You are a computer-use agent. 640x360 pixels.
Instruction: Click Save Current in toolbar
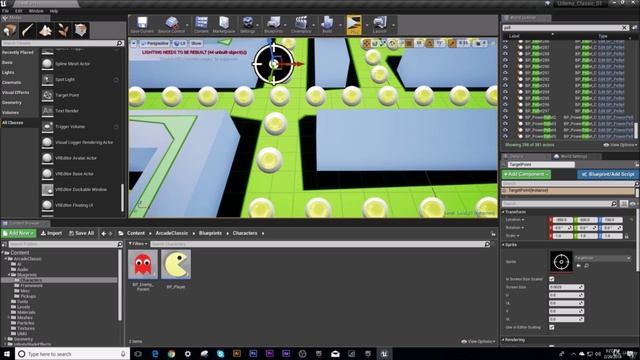pos(142,25)
